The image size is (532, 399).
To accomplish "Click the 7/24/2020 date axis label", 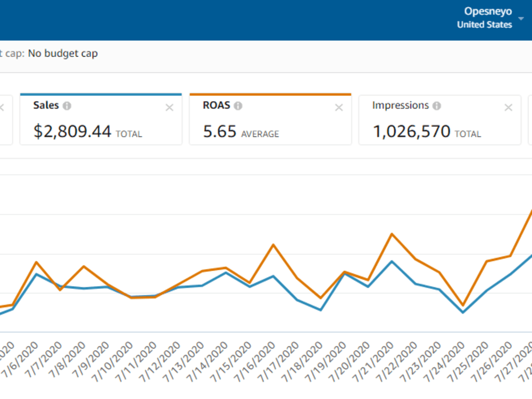I will [x=444, y=361].
